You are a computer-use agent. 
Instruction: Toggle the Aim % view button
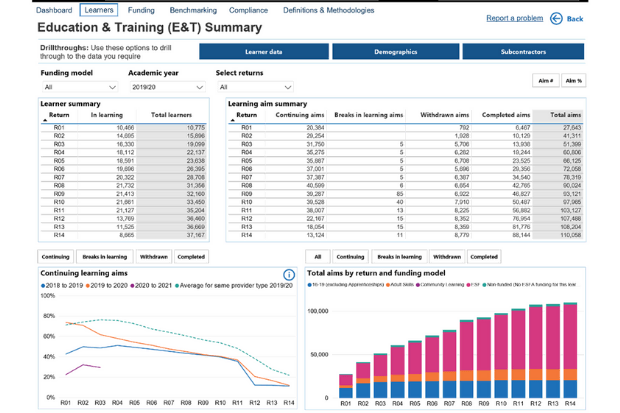pos(574,80)
